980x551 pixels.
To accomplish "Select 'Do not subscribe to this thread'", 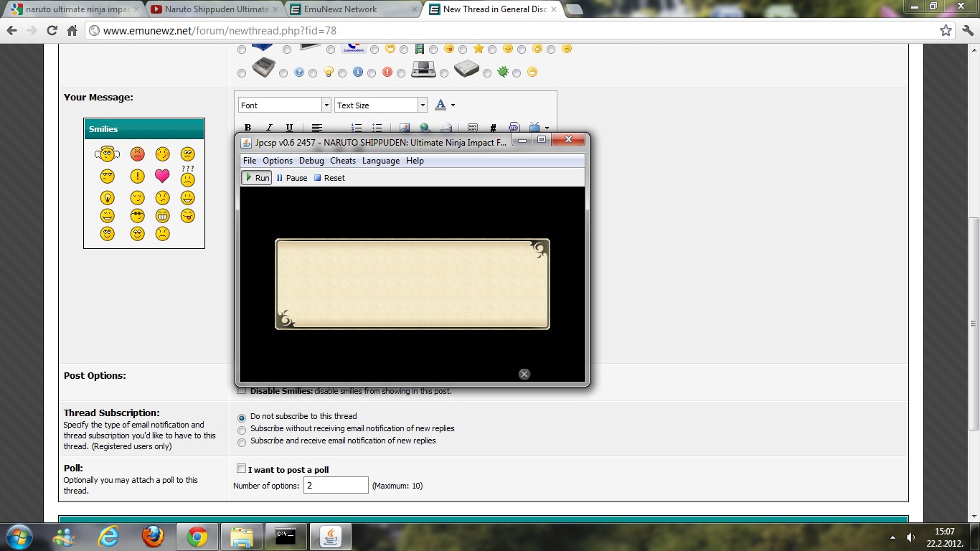I will click(242, 418).
